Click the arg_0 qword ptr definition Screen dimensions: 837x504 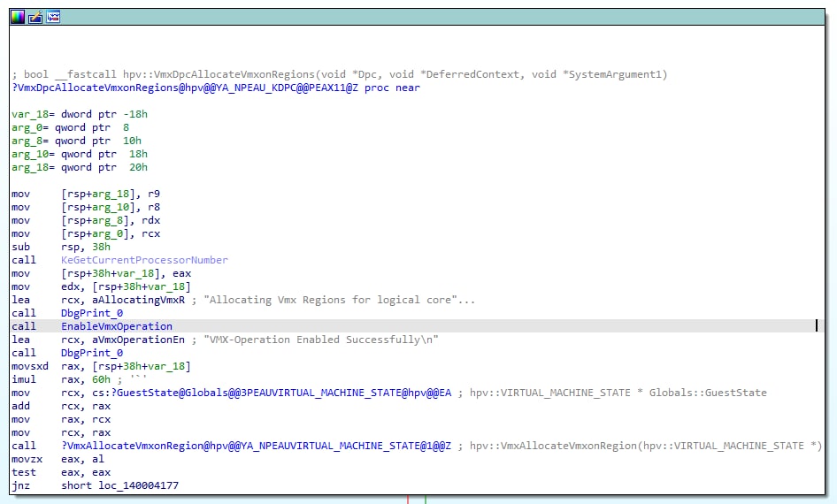71,127
